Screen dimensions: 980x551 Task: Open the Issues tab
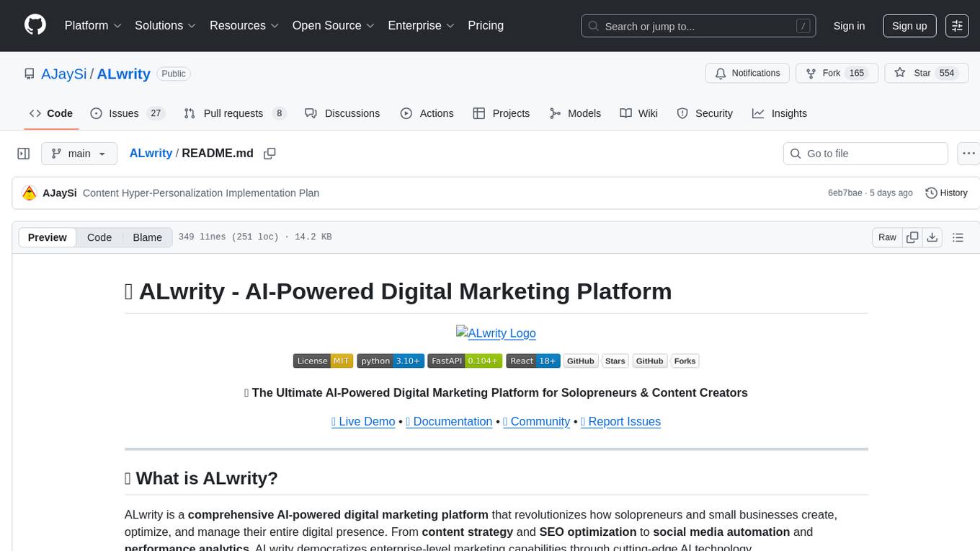click(x=128, y=113)
